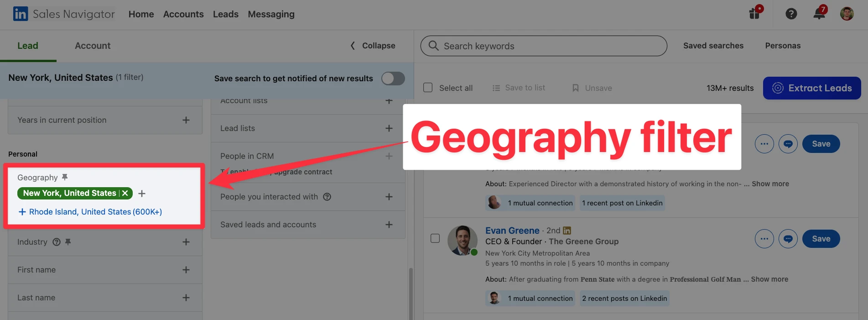868x320 pixels.
Task: Open Evan Greene's profile link
Action: point(512,231)
